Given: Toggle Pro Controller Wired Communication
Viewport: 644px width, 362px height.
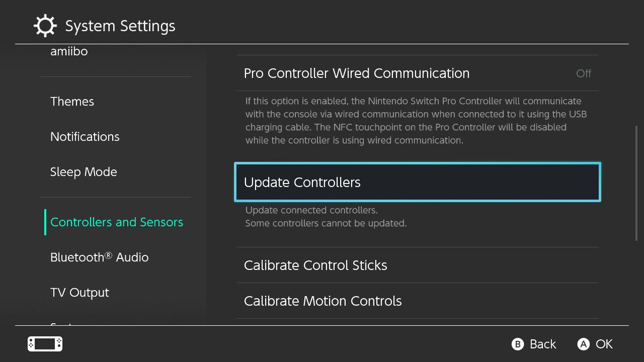Looking at the screenshot, I should point(356,73).
